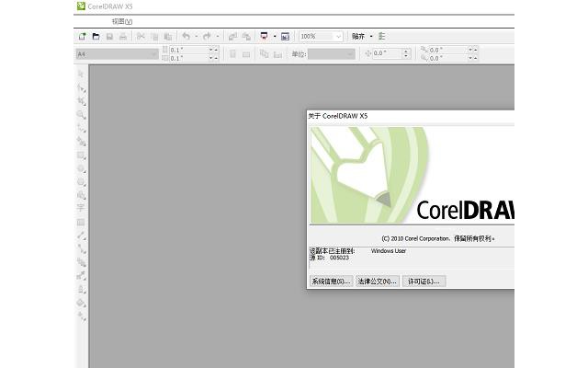Select the Interactive Fill tool
This screenshot has width=588, height=368.
tap(82, 316)
